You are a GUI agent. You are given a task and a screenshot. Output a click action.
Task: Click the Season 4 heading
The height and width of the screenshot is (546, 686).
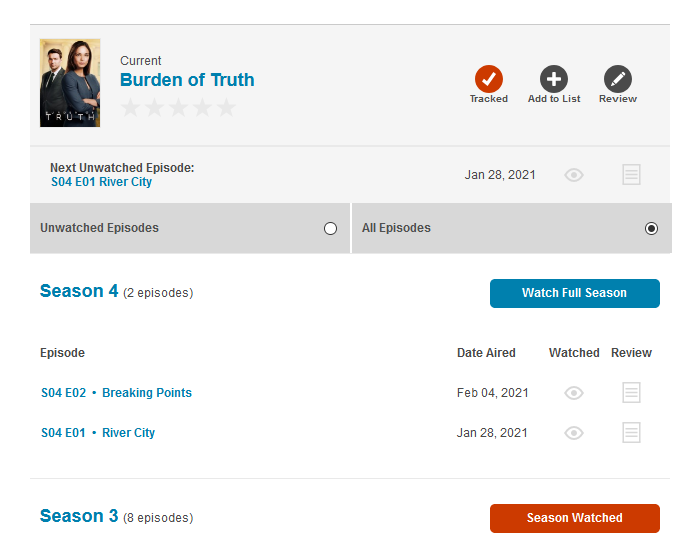coord(79,291)
